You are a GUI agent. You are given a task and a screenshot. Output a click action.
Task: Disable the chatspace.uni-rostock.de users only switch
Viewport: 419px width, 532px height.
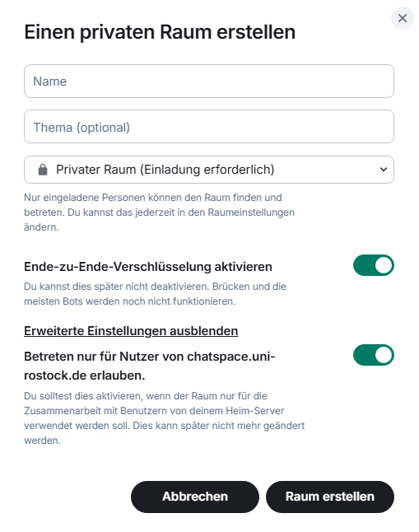373,355
